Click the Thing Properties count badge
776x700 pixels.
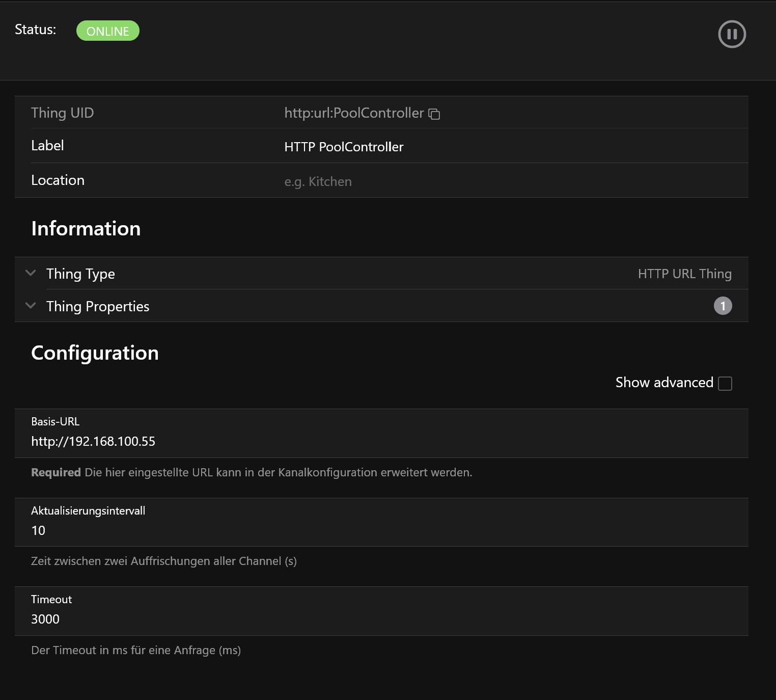[x=723, y=306]
